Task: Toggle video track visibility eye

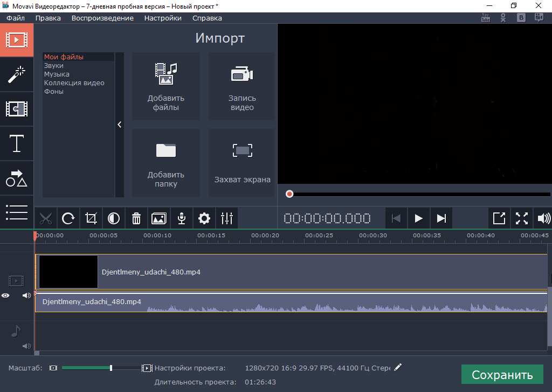Action: coord(5,295)
